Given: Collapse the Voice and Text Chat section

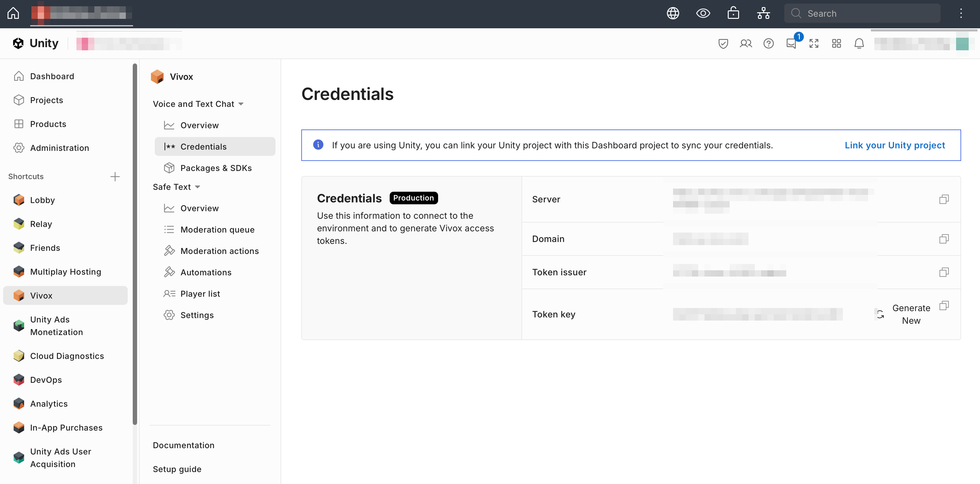Looking at the screenshot, I should click(x=241, y=103).
